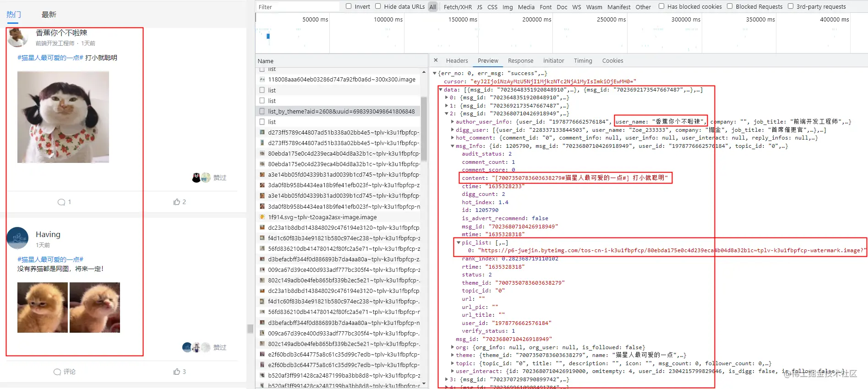Close the request details panel with the X
This screenshot has height=389, width=868.
(436, 60)
